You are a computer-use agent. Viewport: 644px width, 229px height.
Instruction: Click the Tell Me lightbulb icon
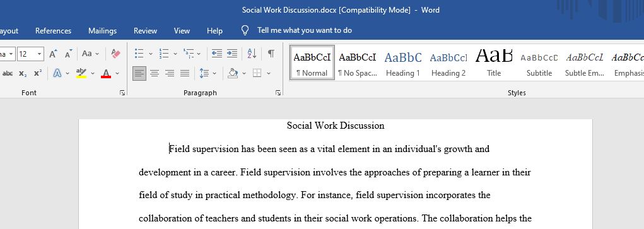(245, 30)
